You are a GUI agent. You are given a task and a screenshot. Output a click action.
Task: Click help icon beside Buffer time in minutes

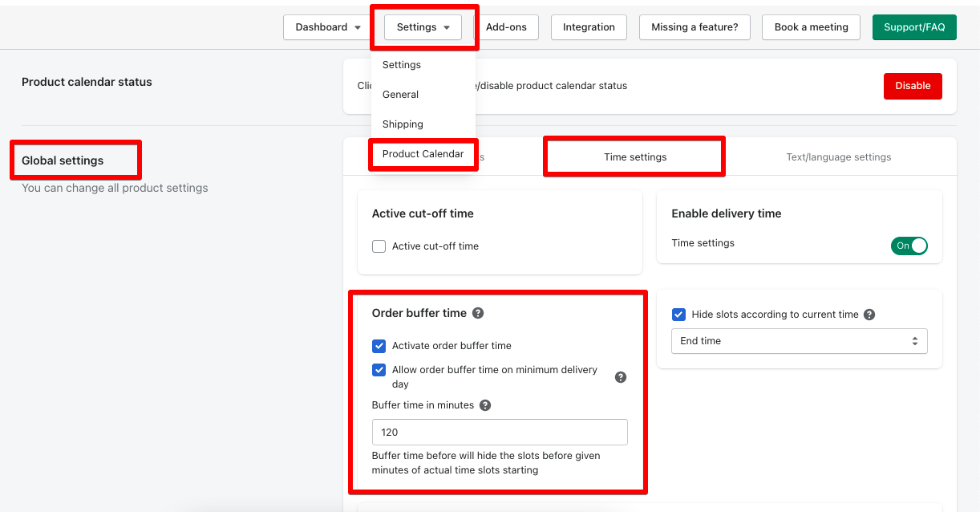click(x=485, y=405)
